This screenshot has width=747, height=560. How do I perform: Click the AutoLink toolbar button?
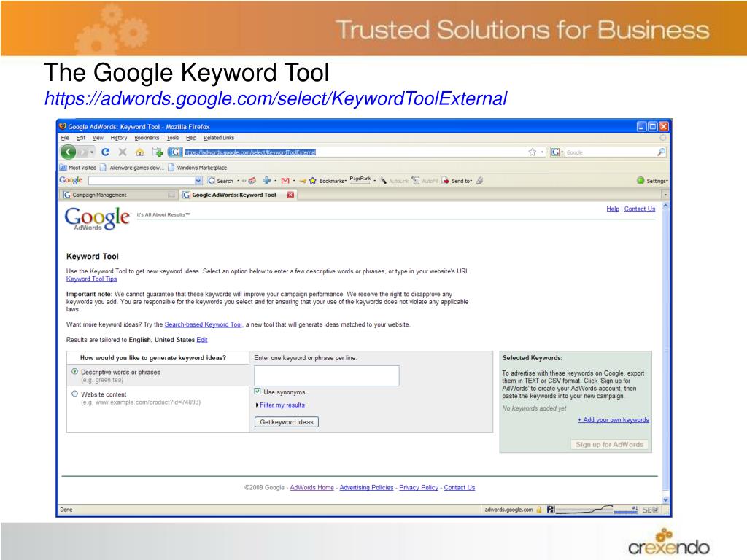coord(394,181)
